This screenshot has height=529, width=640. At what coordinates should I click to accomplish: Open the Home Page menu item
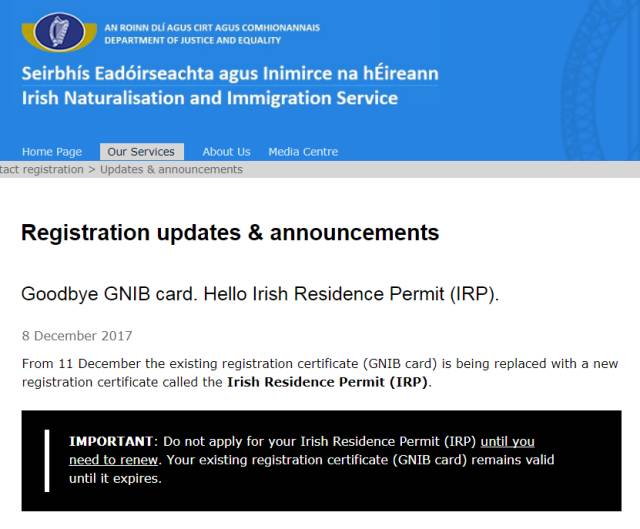click(52, 152)
